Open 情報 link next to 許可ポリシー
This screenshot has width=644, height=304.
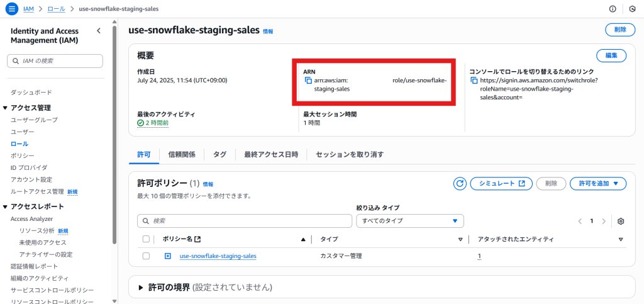click(208, 184)
